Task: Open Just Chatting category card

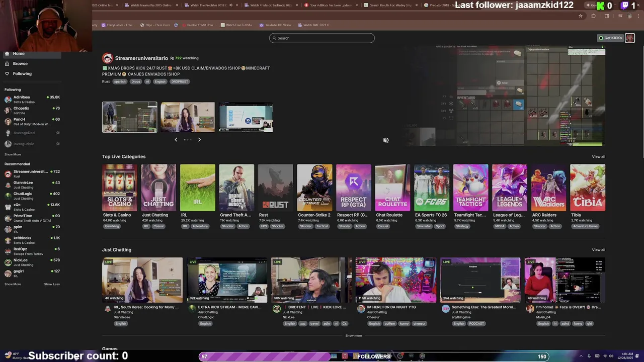Action: (x=158, y=188)
